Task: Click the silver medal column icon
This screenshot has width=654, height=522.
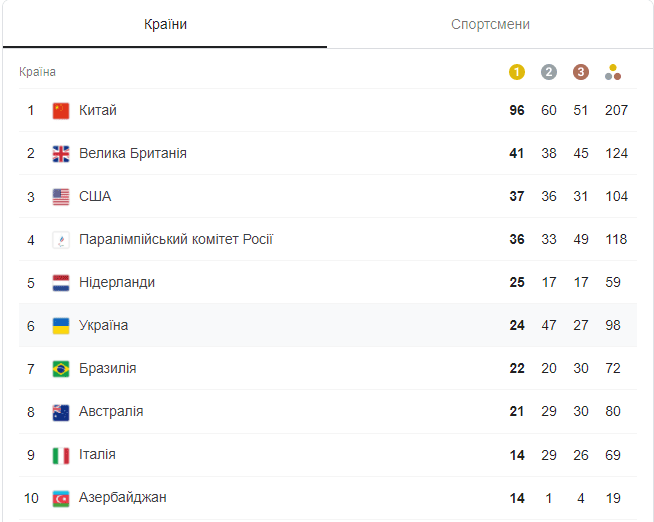Action: [x=549, y=72]
